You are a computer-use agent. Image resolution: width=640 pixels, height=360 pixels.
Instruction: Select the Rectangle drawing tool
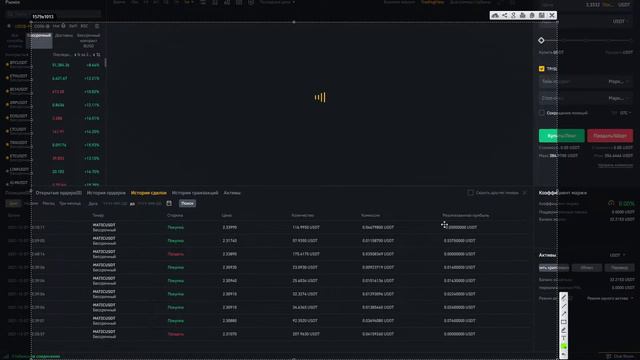point(564,322)
